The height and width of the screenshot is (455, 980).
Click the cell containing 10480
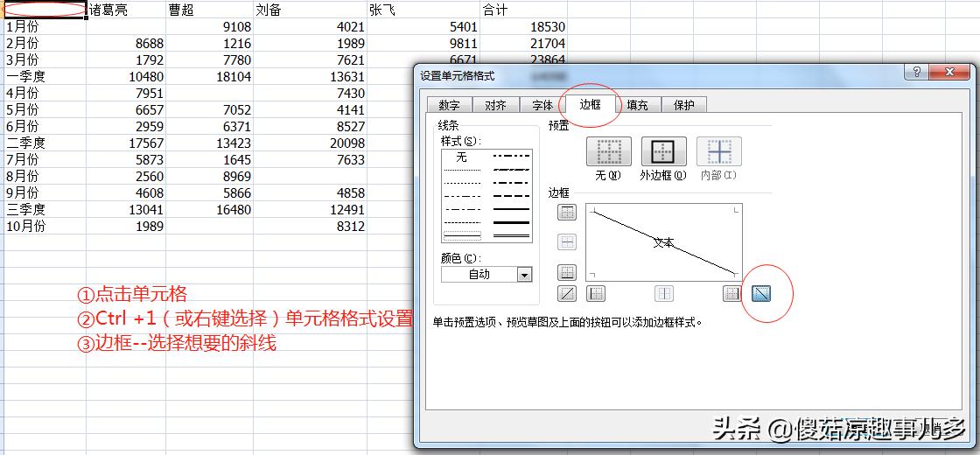[x=126, y=77]
